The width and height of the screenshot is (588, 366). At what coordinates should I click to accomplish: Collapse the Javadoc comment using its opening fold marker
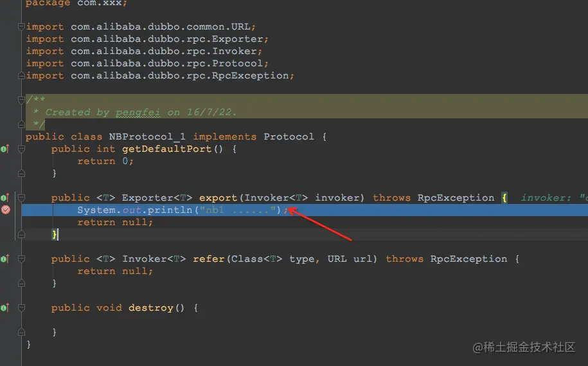[x=21, y=100]
